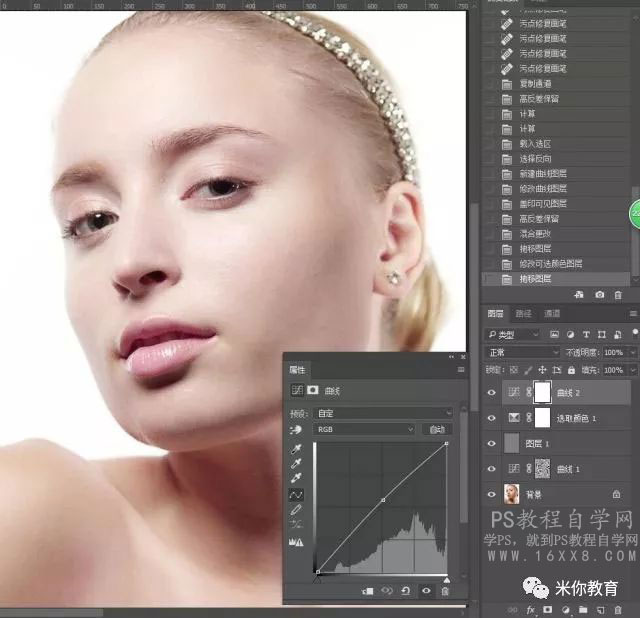Lock artboard nesting icon in Layers
The width and height of the screenshot is (640, 618).
coord(557,370)
